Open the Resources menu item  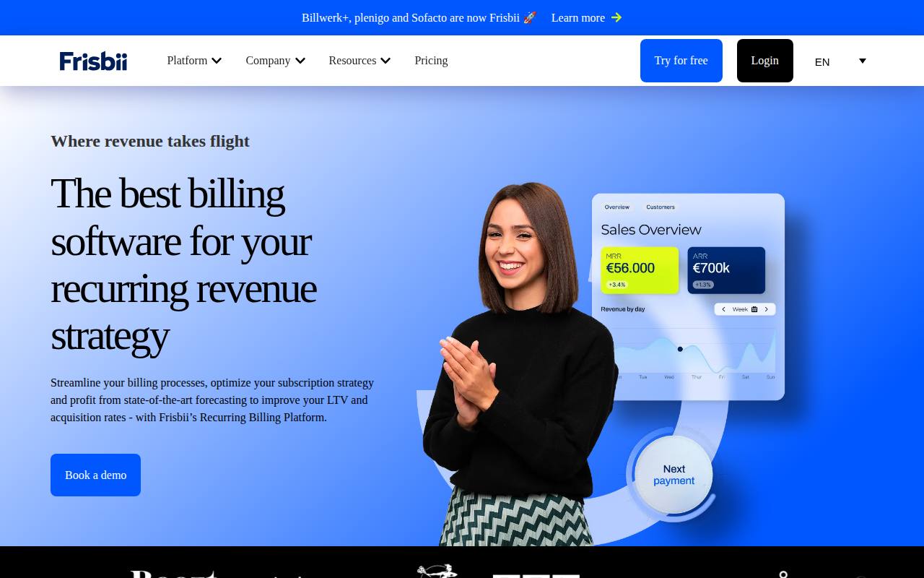click(x=352, y=61)
